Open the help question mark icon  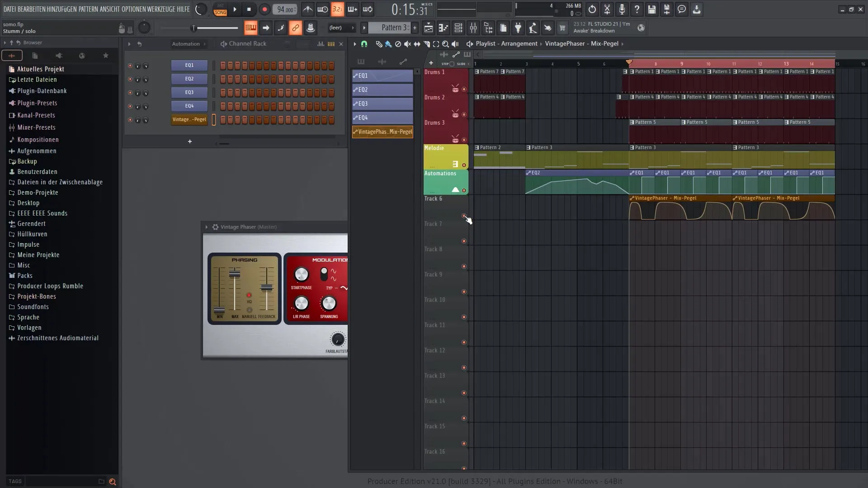[x=637, y=9]
